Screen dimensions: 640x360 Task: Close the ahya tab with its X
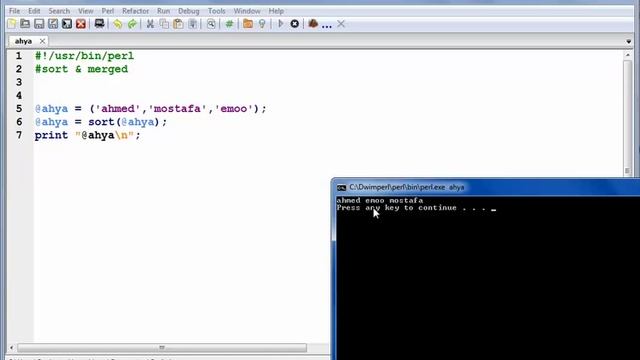[42, 41]
